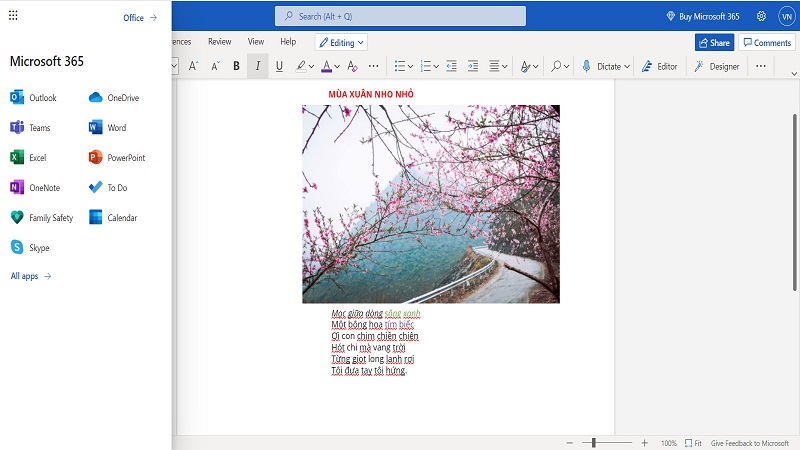Image resolution: width=800 pixels, height=450 pixels.
Task: Open the VN account avatar
Action: (x=787, y=16)
